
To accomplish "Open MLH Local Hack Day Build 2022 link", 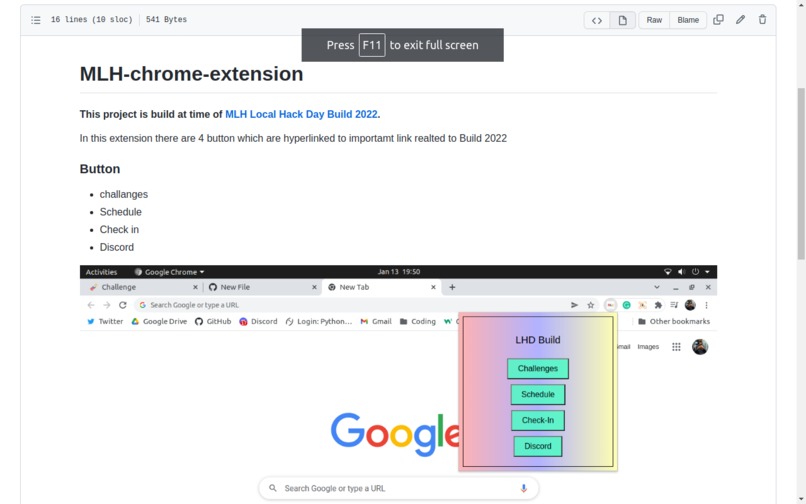I will (301, 114).
